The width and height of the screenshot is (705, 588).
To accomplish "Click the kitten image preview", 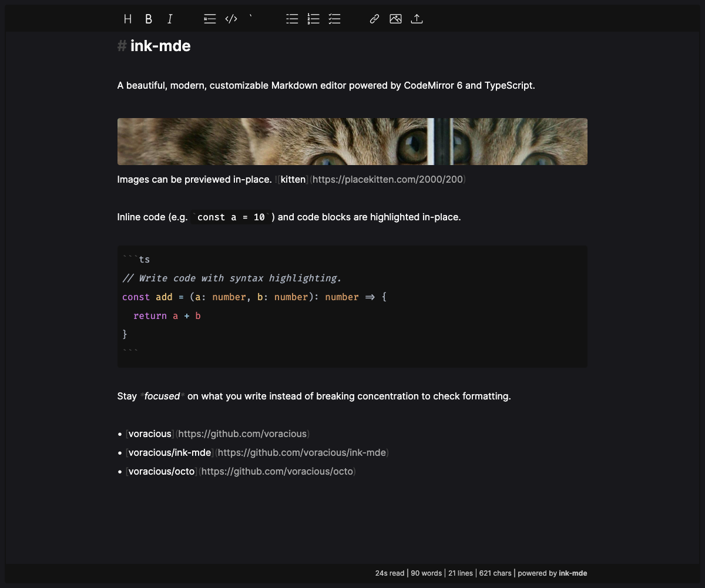I will pyautogui.click(x=352, y=142).
